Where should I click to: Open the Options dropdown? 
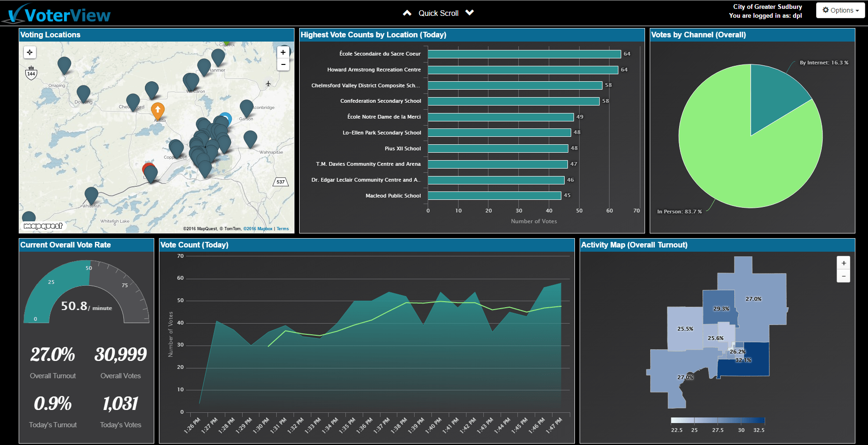coord(840,10)
